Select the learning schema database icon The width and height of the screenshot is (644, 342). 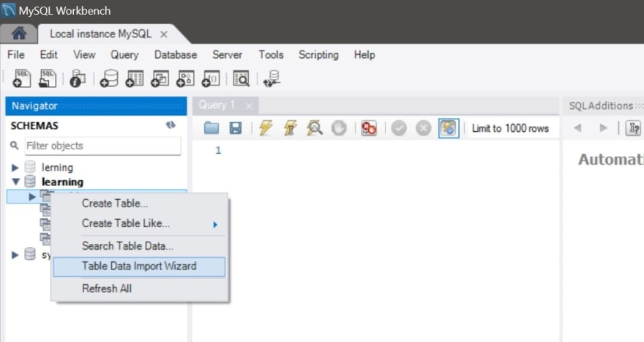tap(30, 181)
